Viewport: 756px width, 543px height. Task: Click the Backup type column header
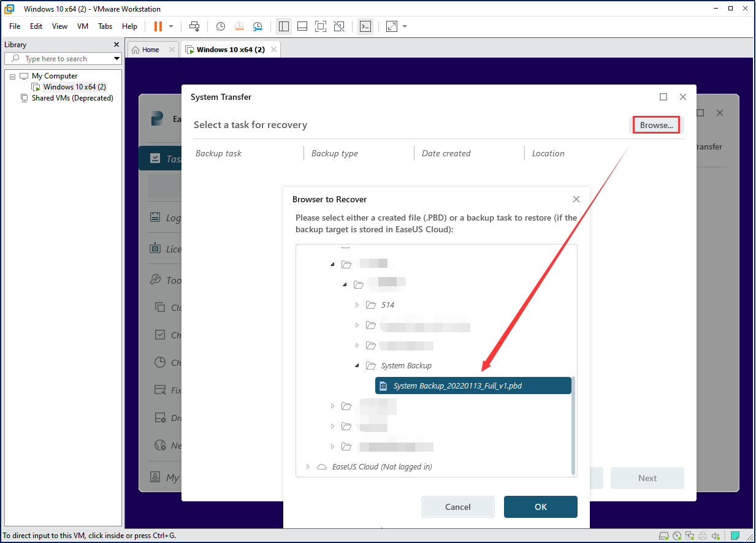pyautogui.click(x=334, y=153)
